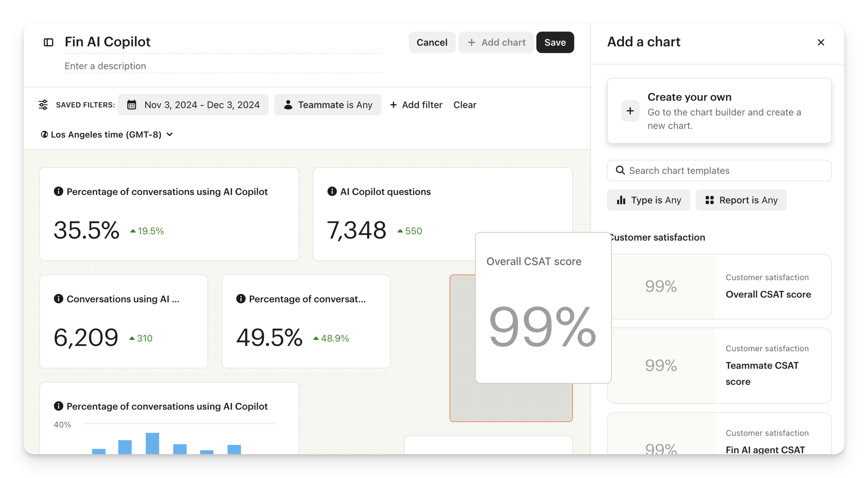Click the plus icon beside Add filter

point(393,105)
